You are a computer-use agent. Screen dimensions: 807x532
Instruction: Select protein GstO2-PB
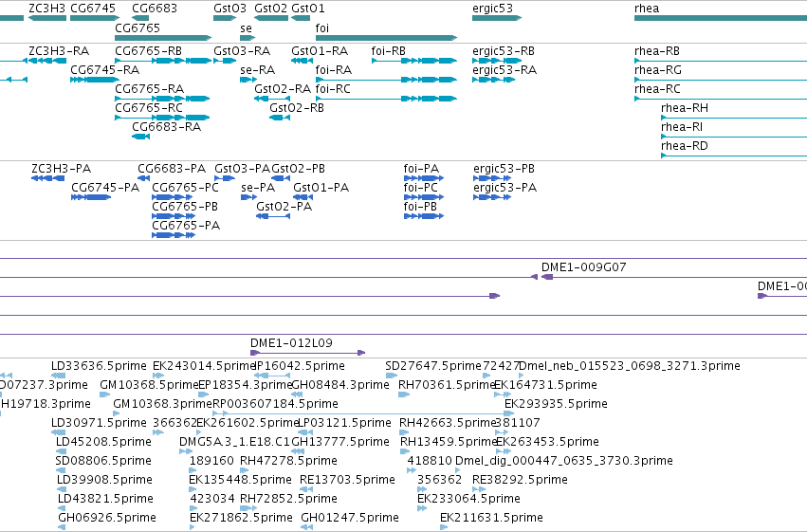298,169
